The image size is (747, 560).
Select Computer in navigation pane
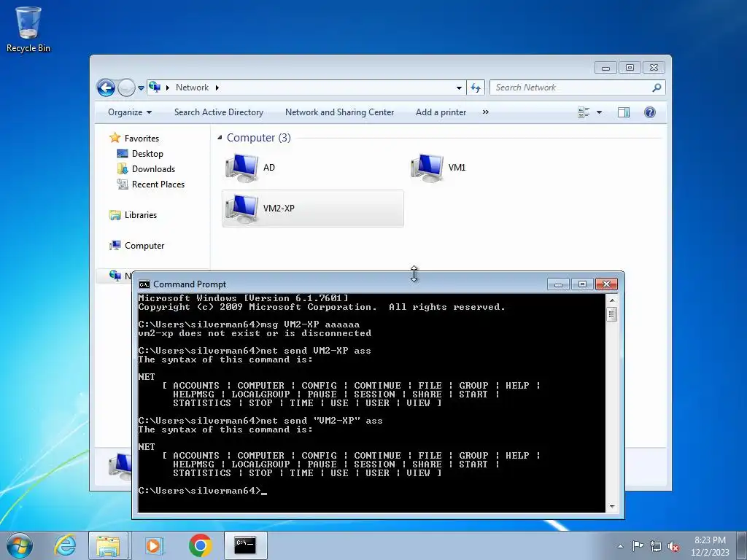point(136,246)
